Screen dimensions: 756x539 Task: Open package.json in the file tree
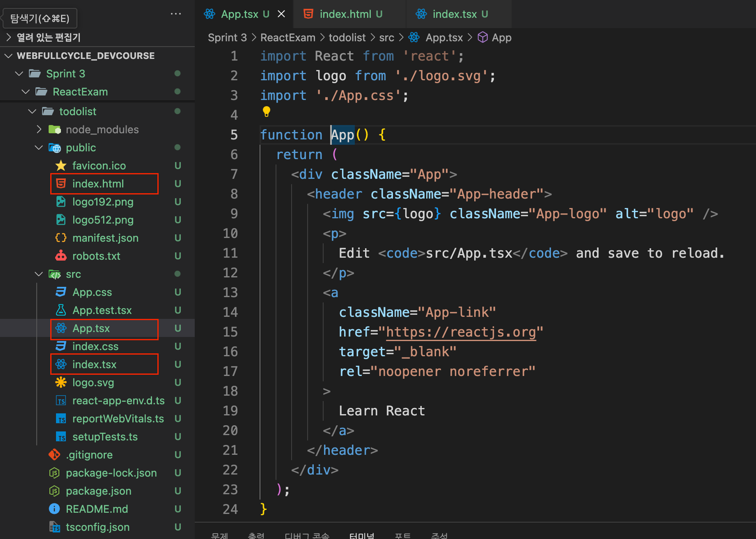pyautogui.click(x=98, y=491)
